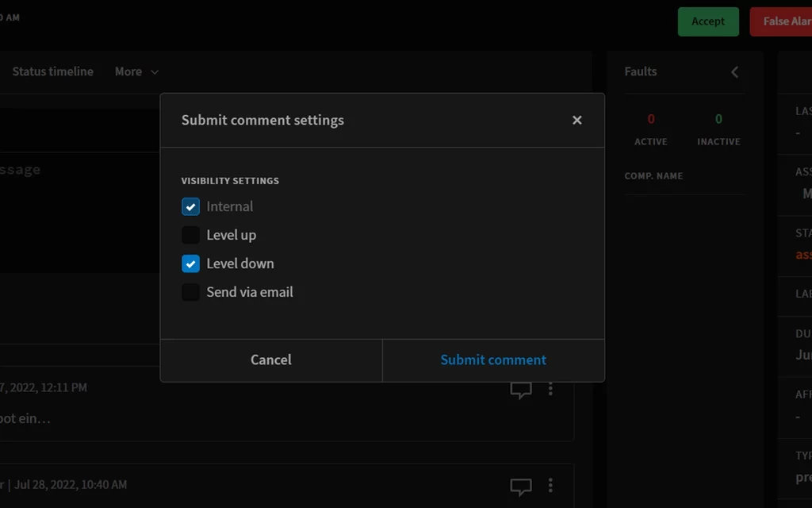Enable Send via email checkbox
The image size is (812, 508).
pos(190,292)
